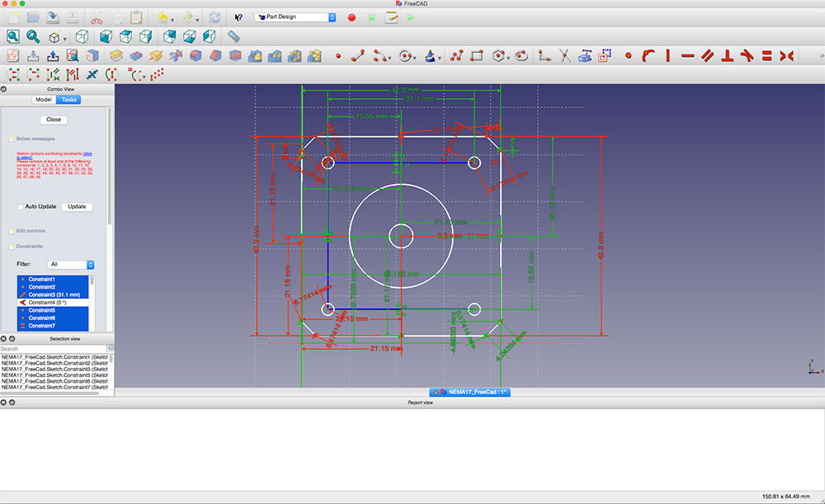This screenshot has height=504, width=825.
Task: Select the Create Point sketch tool
Action: click(337, 56)
